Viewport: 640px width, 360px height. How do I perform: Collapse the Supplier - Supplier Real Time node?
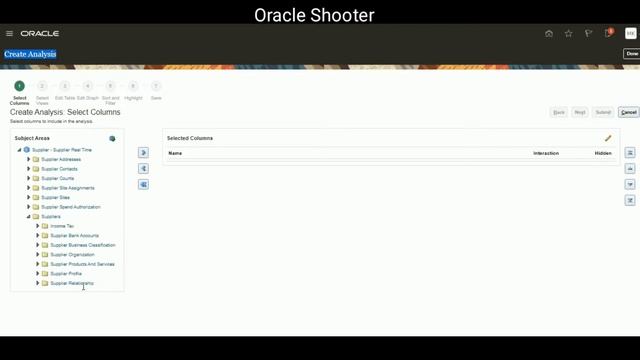[19, 150]
